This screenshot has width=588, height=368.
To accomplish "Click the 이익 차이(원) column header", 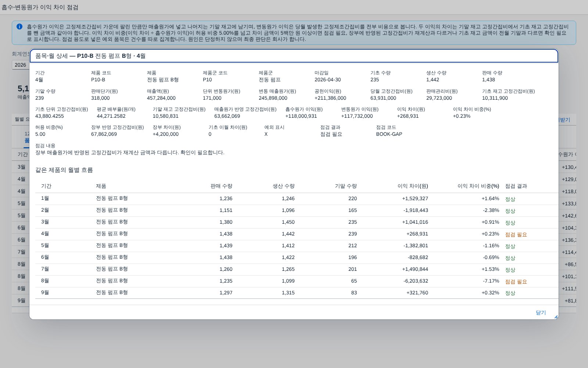I will [x=413, y=186].
